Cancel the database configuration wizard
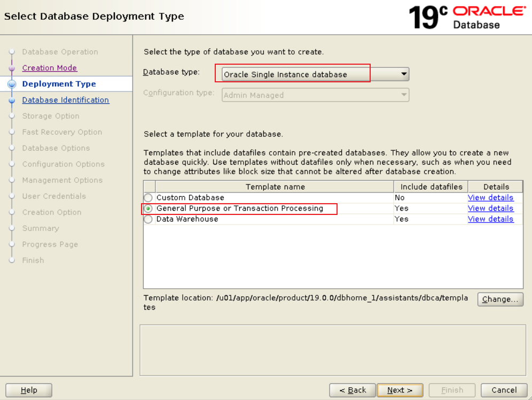This screenshot has height=400, width=532. (x=504, y=390)
